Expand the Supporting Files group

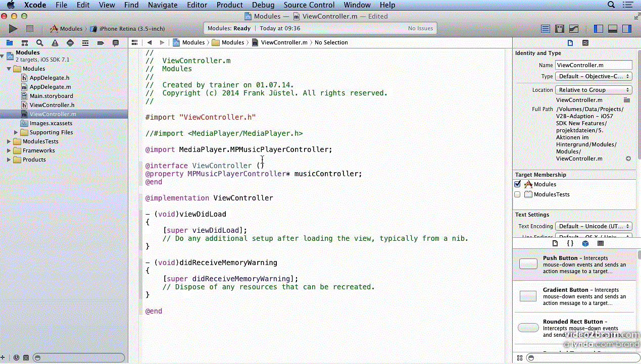16,132
